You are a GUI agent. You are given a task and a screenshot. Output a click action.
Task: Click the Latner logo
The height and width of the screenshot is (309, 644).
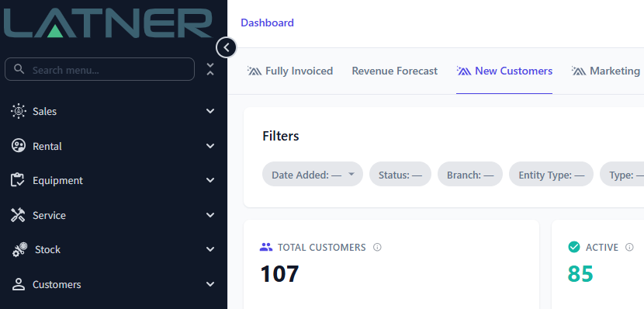click(x=108, y=23)
